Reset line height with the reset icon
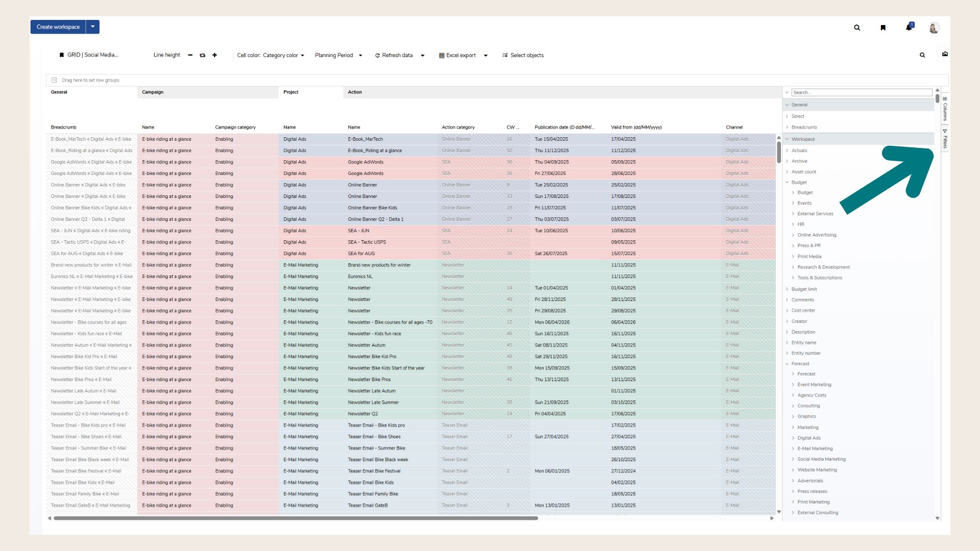980x551 pixels. pos(202,55)
